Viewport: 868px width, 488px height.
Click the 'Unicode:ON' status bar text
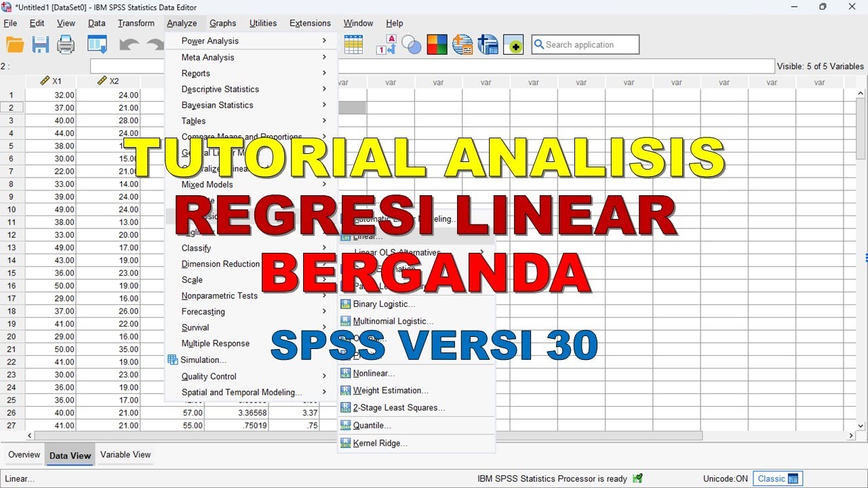(x=726, y=479)
